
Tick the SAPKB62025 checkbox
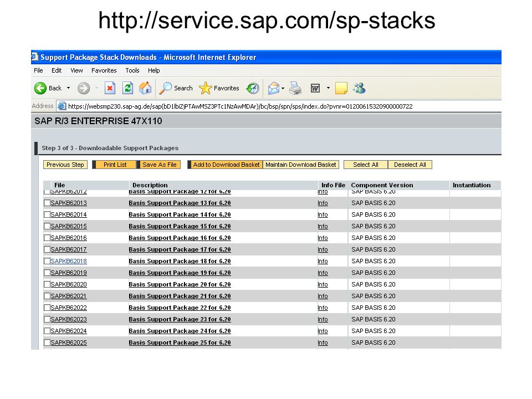tap(47, 342)
